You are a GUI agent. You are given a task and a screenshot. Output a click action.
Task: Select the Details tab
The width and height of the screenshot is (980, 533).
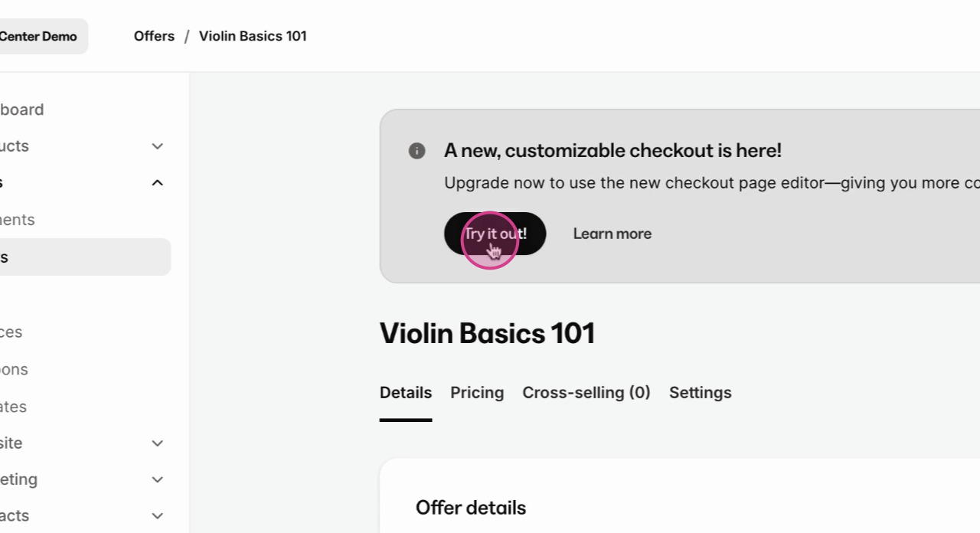pos(405,392)
